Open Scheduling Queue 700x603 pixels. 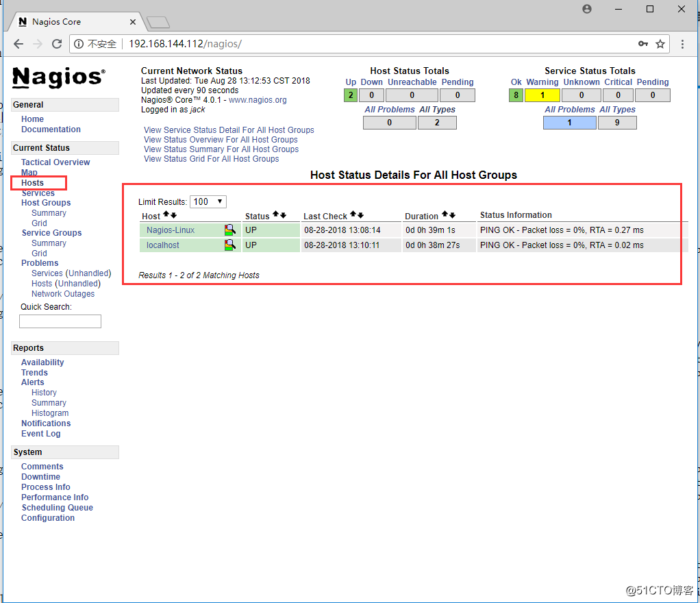(x=57, y=508)
